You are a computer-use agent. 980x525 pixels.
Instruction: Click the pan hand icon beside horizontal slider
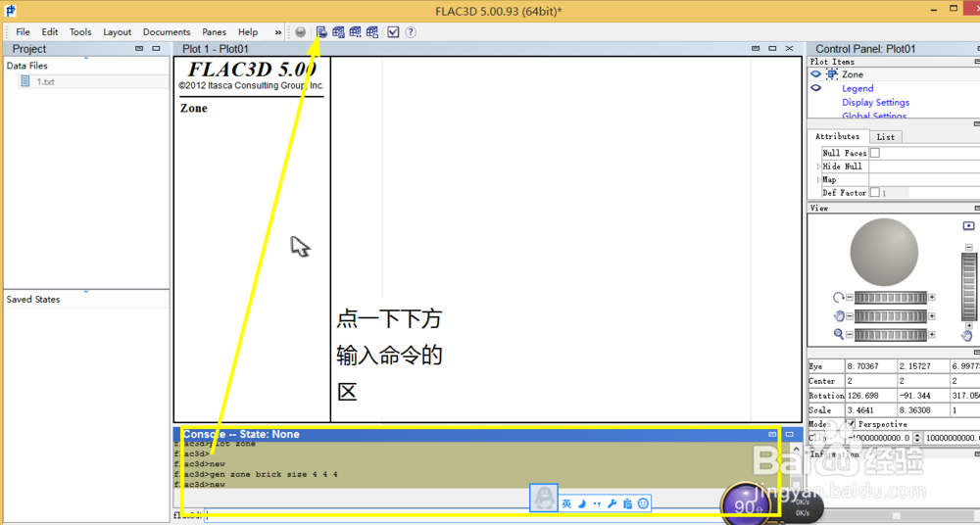tap(839, 316)
